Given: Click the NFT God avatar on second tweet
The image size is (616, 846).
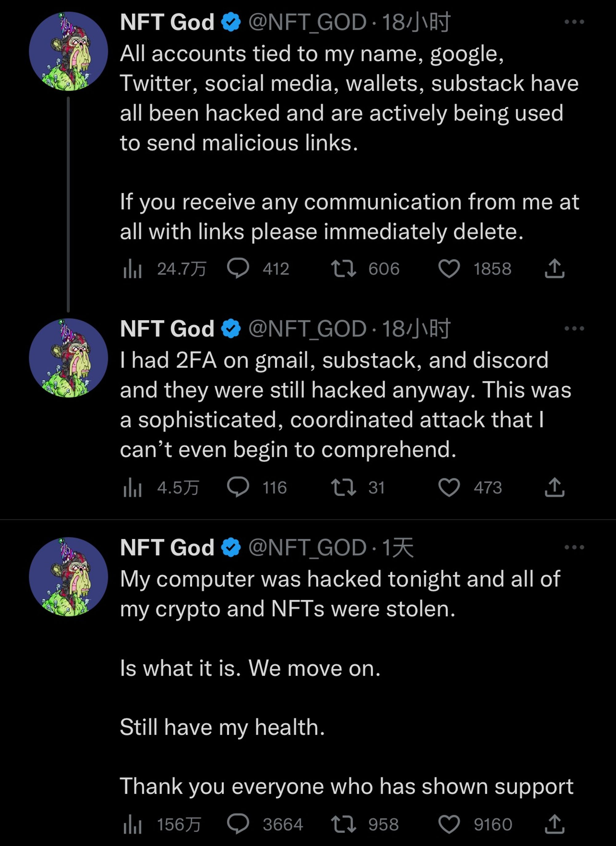Looking at the screenshot, I should coord(68,358).
